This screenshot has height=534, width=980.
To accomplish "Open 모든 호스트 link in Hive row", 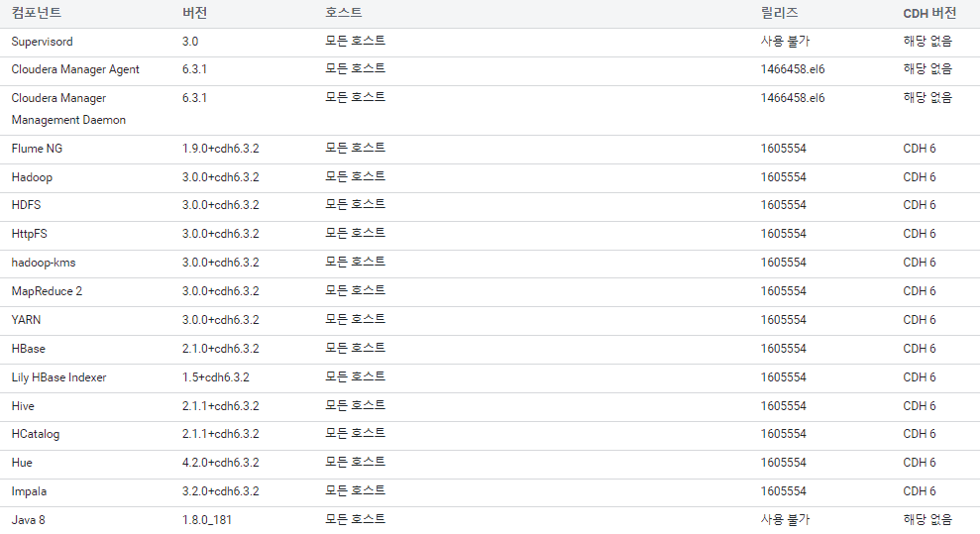I will pos(355,405).
